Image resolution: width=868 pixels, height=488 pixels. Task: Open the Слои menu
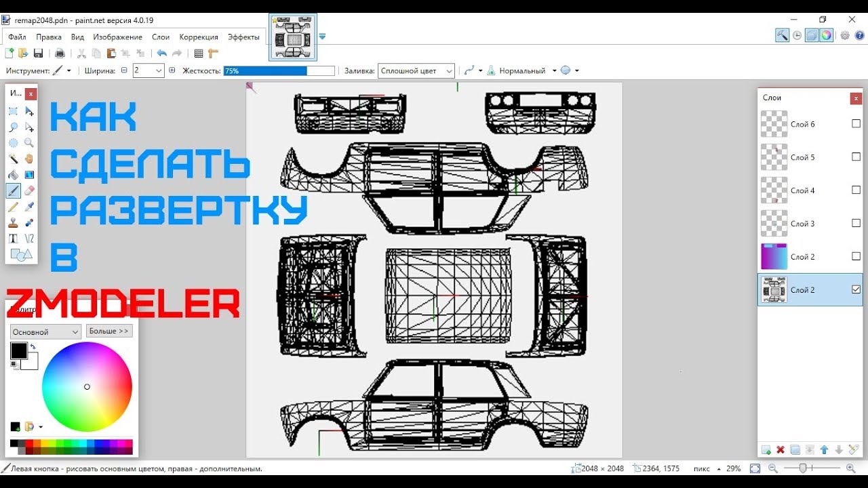tap(161, 37)
